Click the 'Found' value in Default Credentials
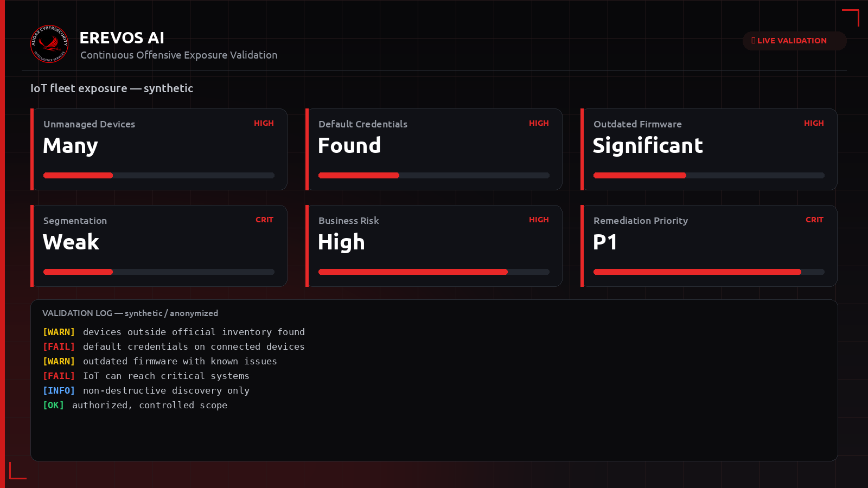 (349, 145)
